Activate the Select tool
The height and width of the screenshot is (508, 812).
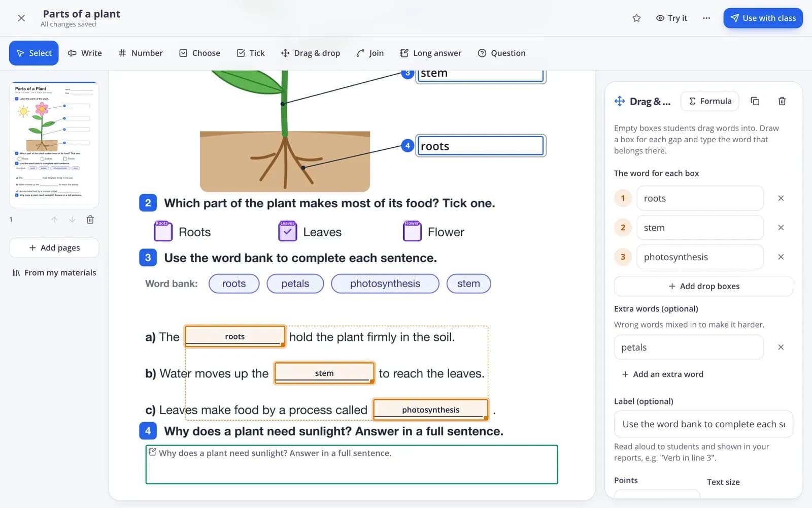click(x=34, y=53)
